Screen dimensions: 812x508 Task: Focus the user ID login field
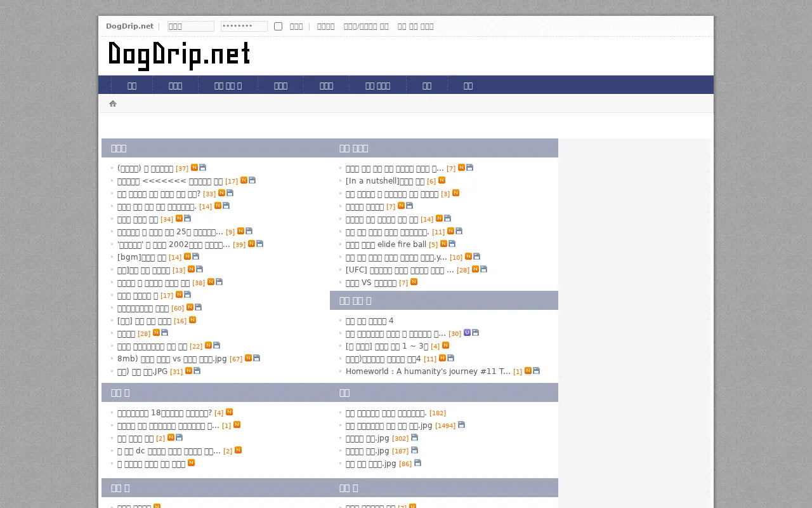191,26
